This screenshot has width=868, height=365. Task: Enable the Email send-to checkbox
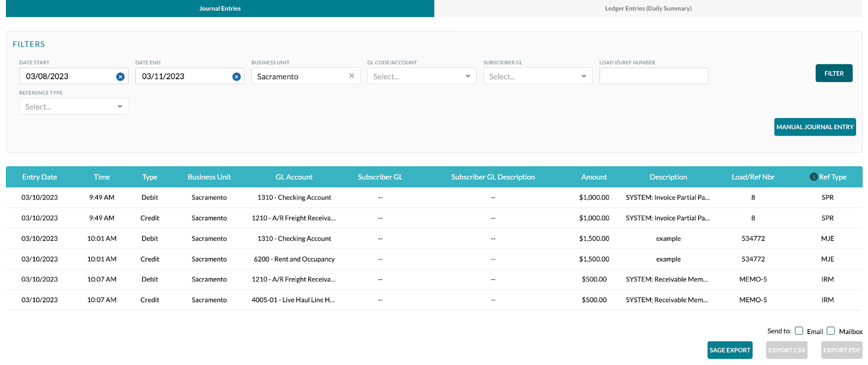click(799, 331)
